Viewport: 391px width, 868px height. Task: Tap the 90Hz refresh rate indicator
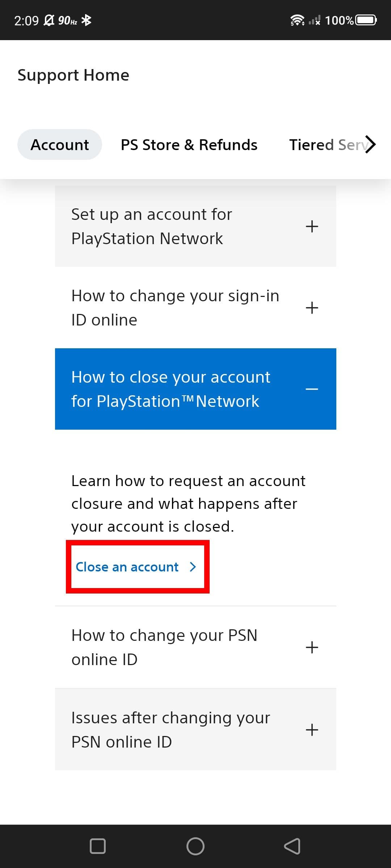click(x=67, y=21)
